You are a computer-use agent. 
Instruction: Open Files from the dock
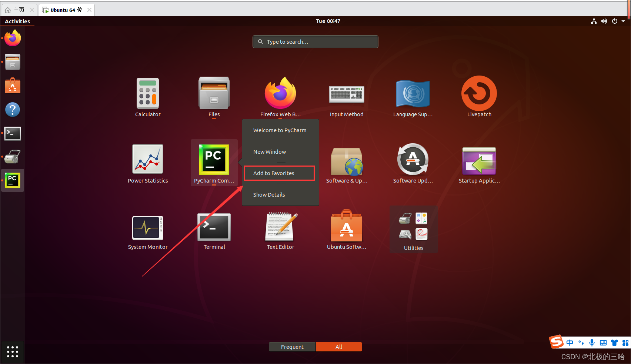13,62
